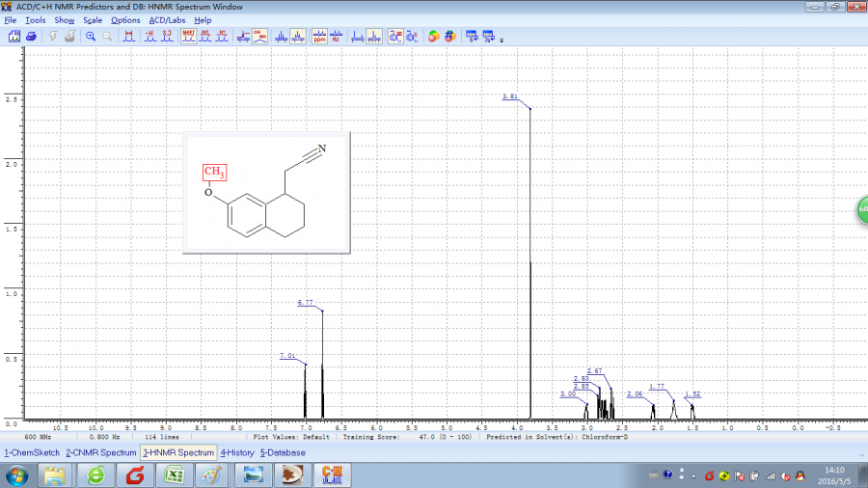Switch to 2-CNMR Spectrum tab
The height and width of the screenshot is (488, 868).
(100, 452)
